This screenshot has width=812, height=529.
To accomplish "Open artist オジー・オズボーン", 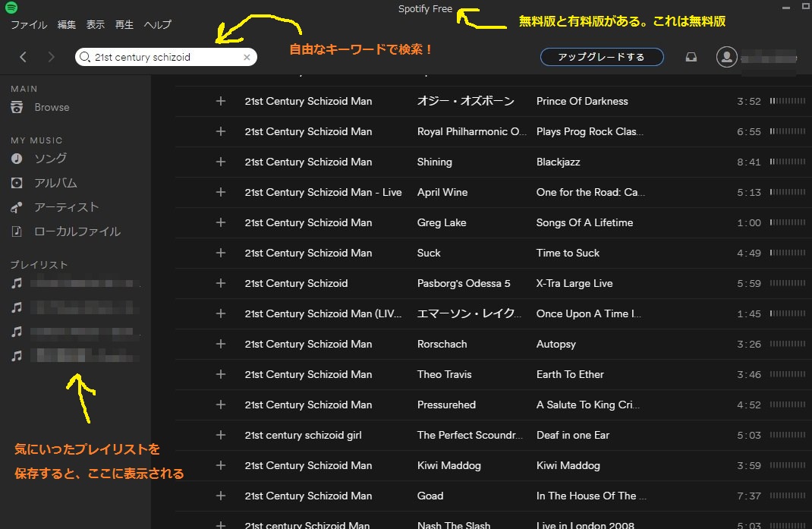I will click(x=465, y=101).
